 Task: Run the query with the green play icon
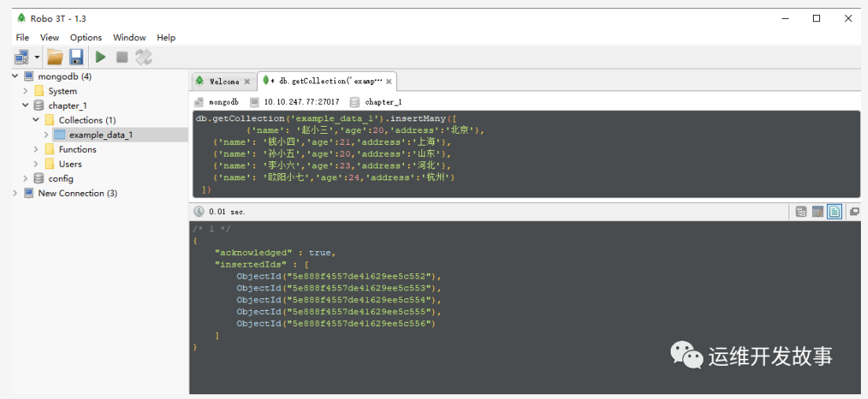pyautogui.click(x=101, y=57)
